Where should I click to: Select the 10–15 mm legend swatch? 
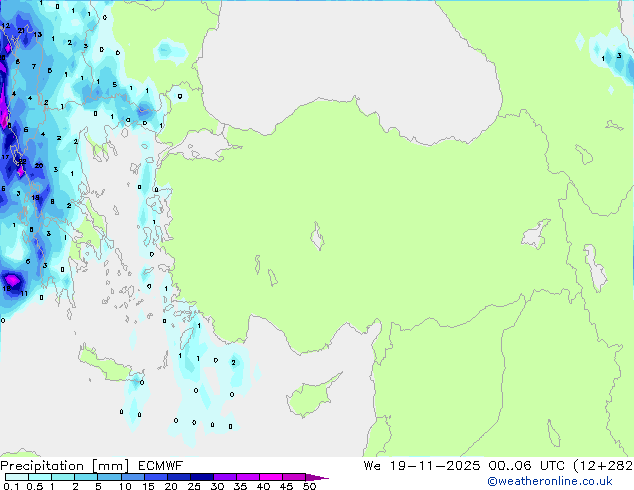132,477
